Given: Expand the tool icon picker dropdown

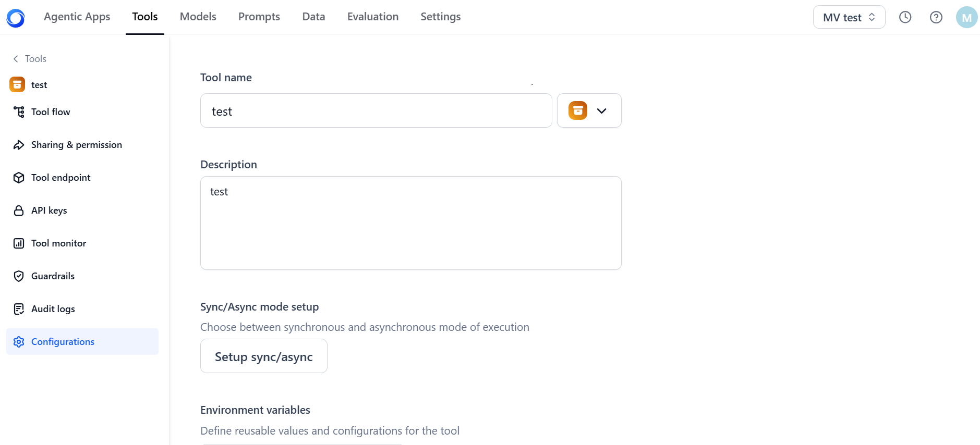Looking at the screenshot, I should (x=589, y=110).
